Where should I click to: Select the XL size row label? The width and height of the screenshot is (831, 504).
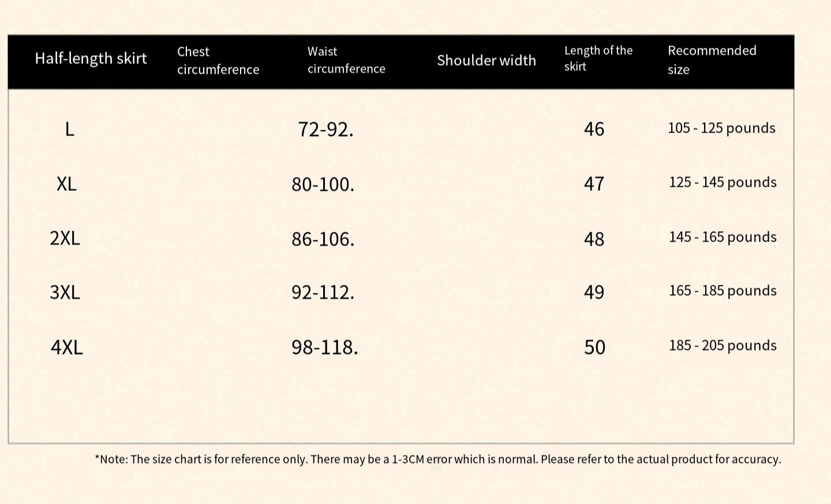[66, 184]
